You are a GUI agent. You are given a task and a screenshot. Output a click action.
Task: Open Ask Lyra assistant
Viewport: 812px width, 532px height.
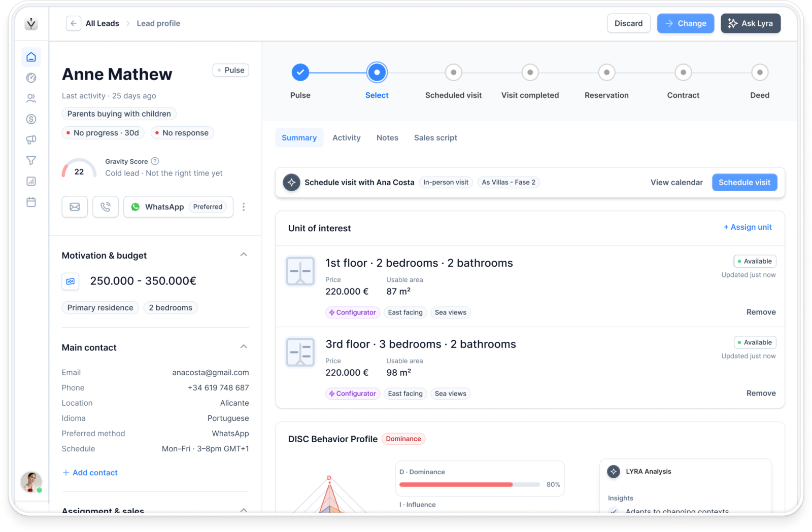(x=751, y=23)
